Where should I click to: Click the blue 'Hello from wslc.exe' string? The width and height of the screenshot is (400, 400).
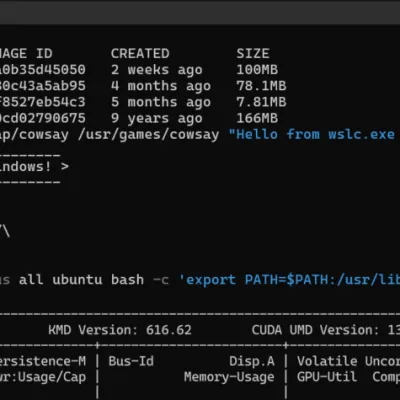(311, 135)
